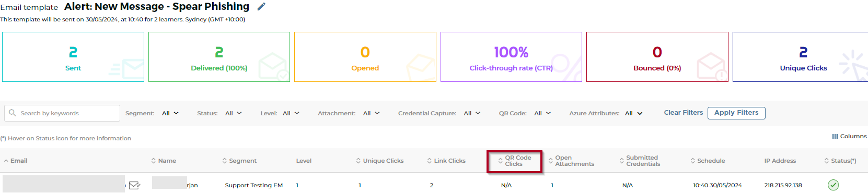Sort the Name column
This screenshot has height=193, width=868.
coord(164,161)
